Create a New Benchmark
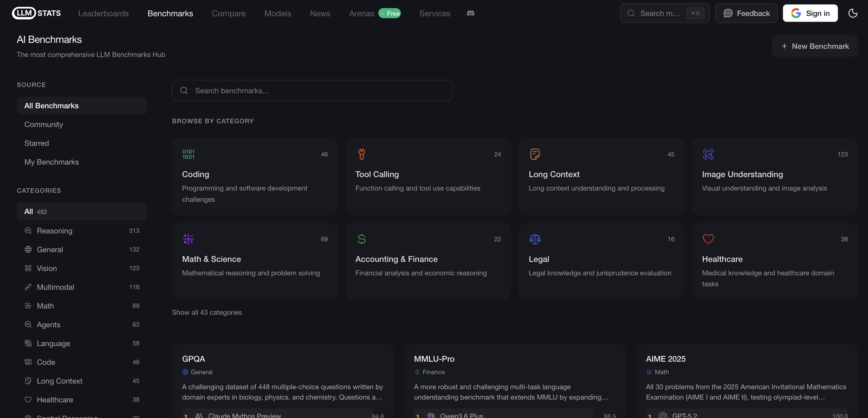The width and height of the screenshot is (868, 418). coord(815,46)
